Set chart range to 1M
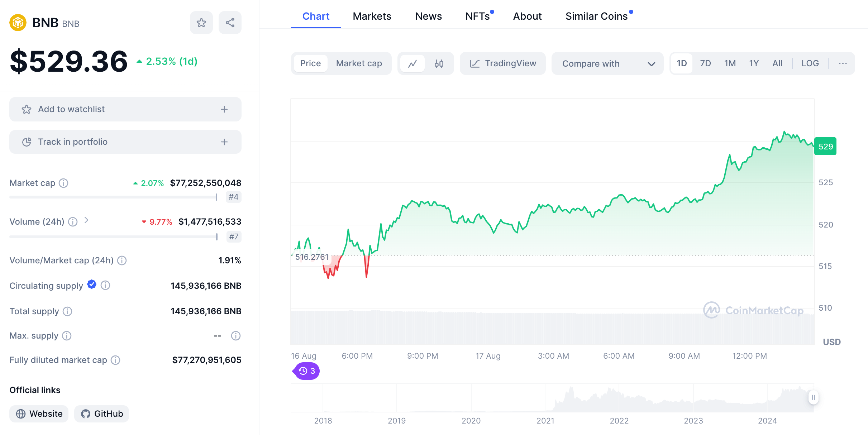Viewport: 868px width, 435px height. (730, 63)
